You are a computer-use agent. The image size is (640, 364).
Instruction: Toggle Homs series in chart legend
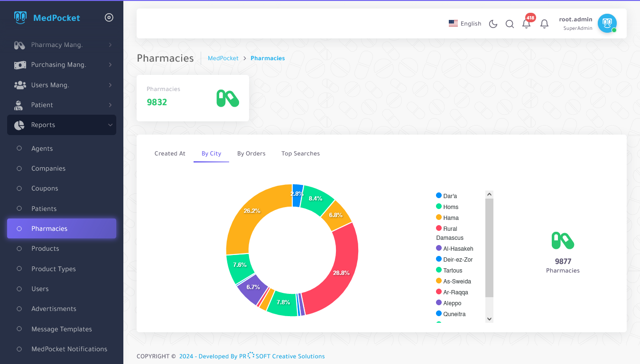[450, 207]
